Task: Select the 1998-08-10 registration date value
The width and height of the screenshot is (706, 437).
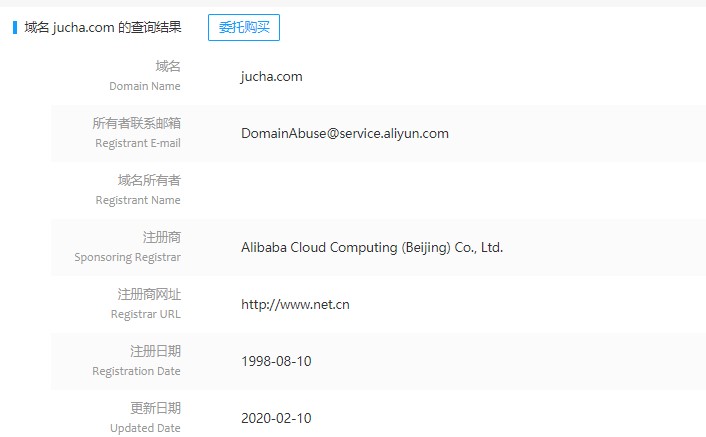Action: [276, 361]
